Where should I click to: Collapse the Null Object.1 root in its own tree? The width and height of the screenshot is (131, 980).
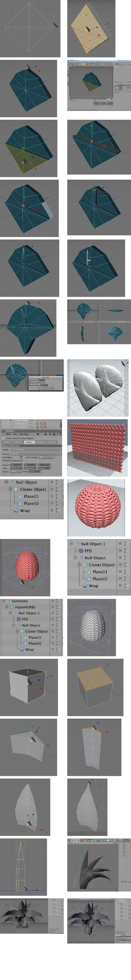click(x=71, y=544)
